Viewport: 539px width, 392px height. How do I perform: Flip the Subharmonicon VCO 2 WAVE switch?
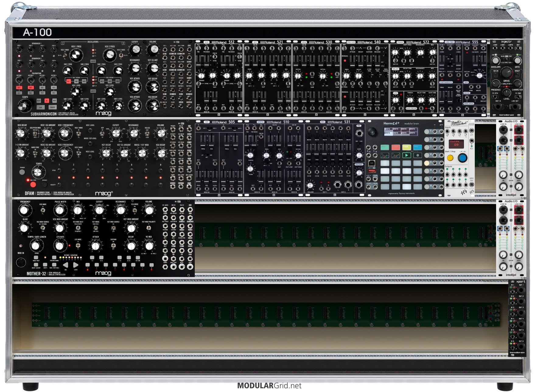pyautogui.click(x=121, y=55)
